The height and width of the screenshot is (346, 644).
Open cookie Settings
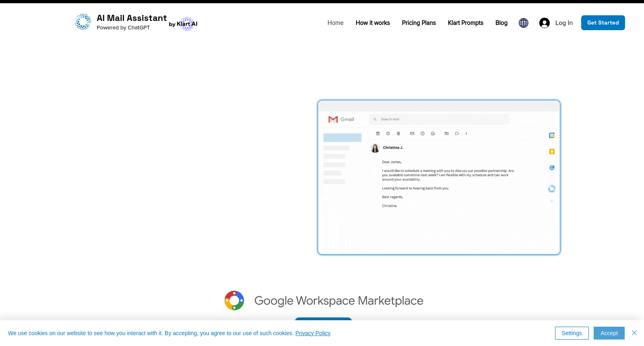coord(572,333)
